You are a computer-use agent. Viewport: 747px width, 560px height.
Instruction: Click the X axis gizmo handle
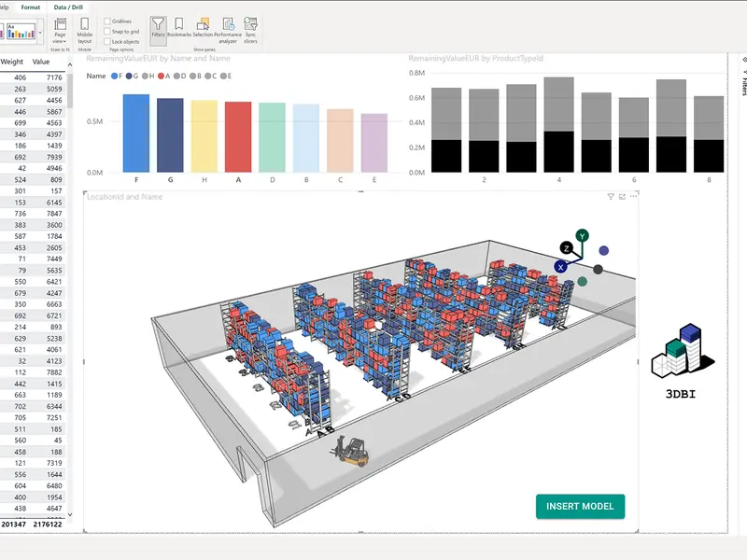click(561, 267)
